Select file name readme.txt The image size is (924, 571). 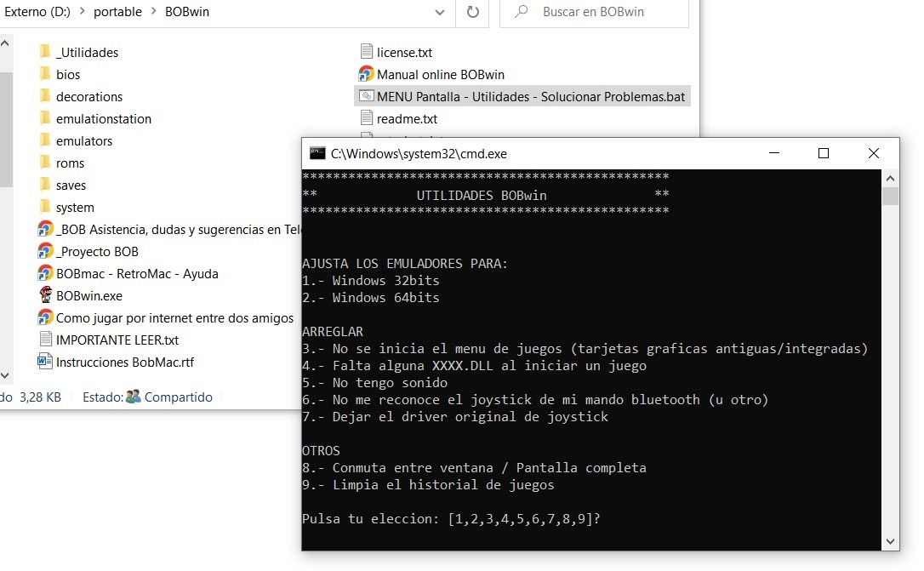(x=407, y=119)
